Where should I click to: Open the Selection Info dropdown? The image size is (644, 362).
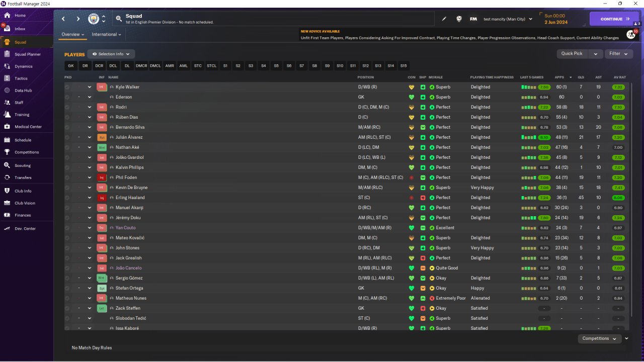111,54
